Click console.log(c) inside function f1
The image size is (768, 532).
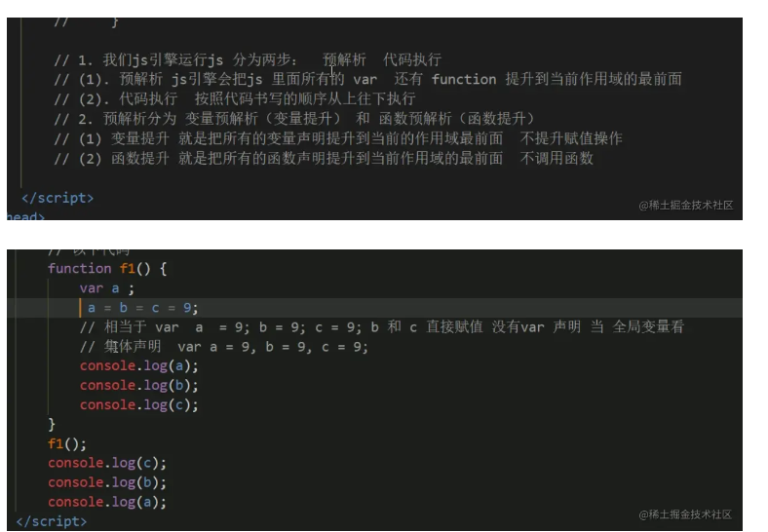tap(139, 405)
